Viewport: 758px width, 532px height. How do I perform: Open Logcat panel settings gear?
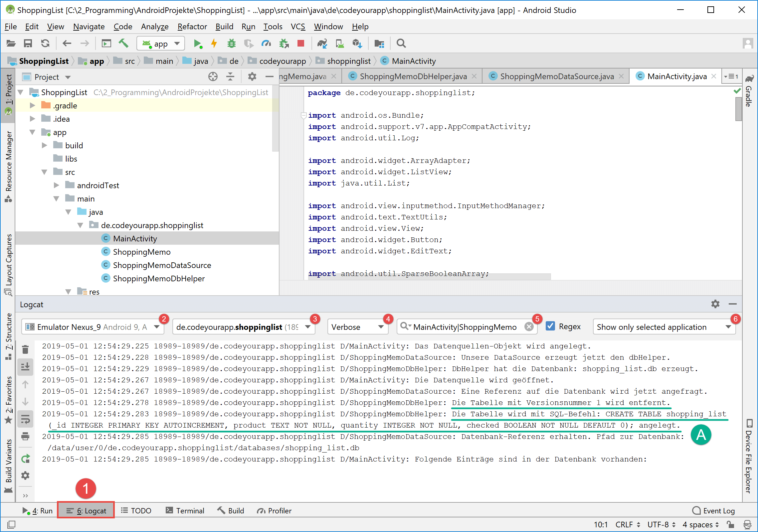tap(715, 304)
